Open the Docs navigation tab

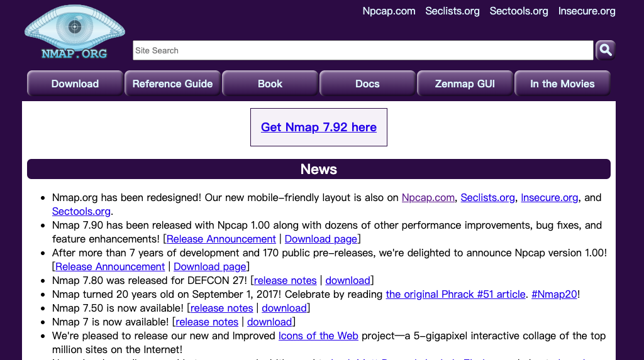pos(367,84)
